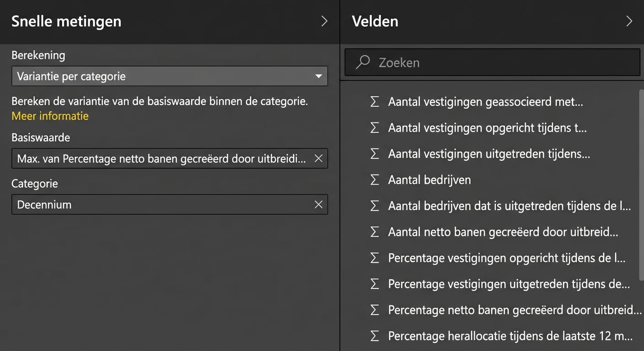Select Percentage vestigingen opgericht field

(x=506, y=258)
